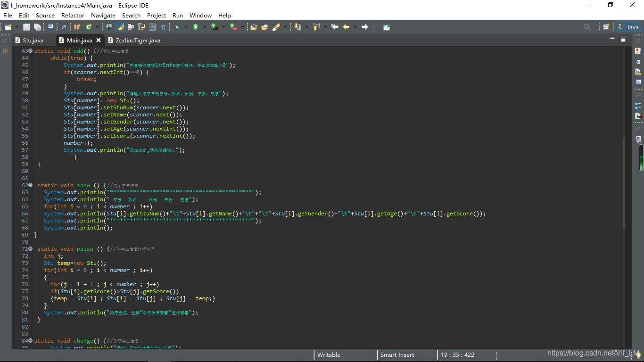The width and height of the screenshot is (644, 362).
Task: Click the New Java Package icon
Action: coord(77,27)
